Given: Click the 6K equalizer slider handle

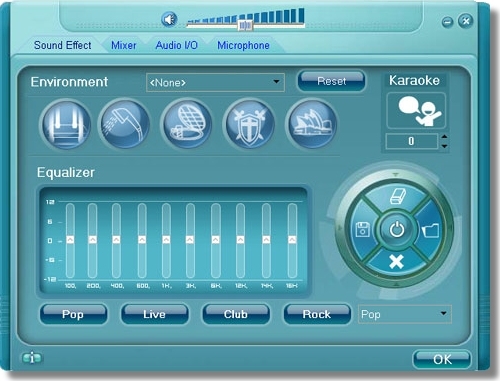Looking at the screenshot, I should coord(216,240).
